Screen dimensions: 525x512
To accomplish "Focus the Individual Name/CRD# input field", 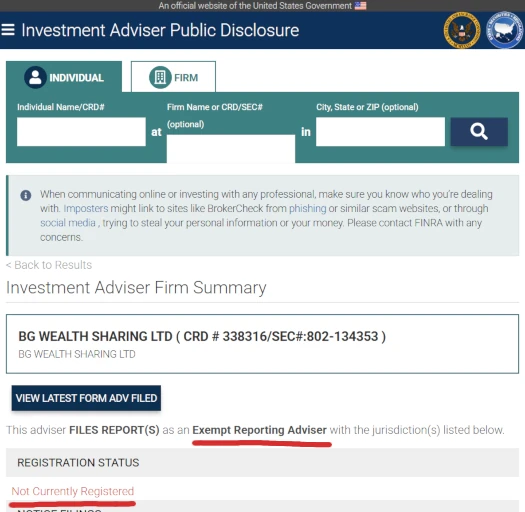I will 81,132.
